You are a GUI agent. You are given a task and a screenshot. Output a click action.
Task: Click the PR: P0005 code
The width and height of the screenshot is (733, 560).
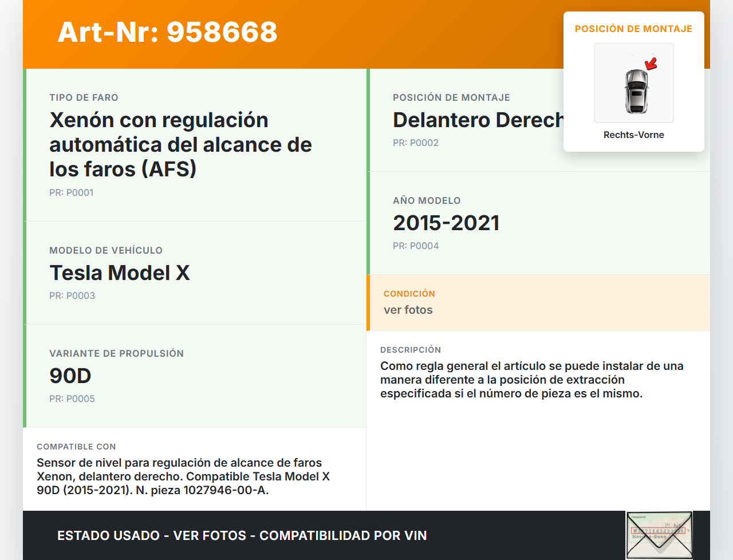(72, 399)
